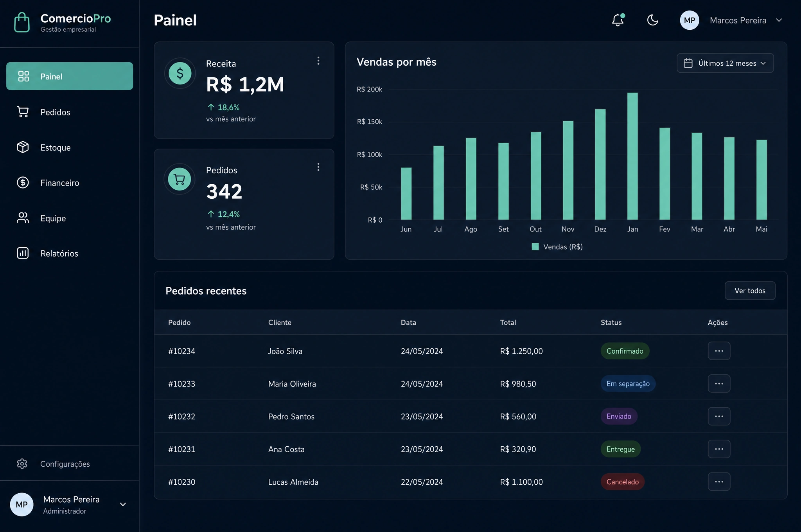The width and height of the screenshot is (801, 532).
Task: Open the notifications bell icon
Action: [618, 20]
